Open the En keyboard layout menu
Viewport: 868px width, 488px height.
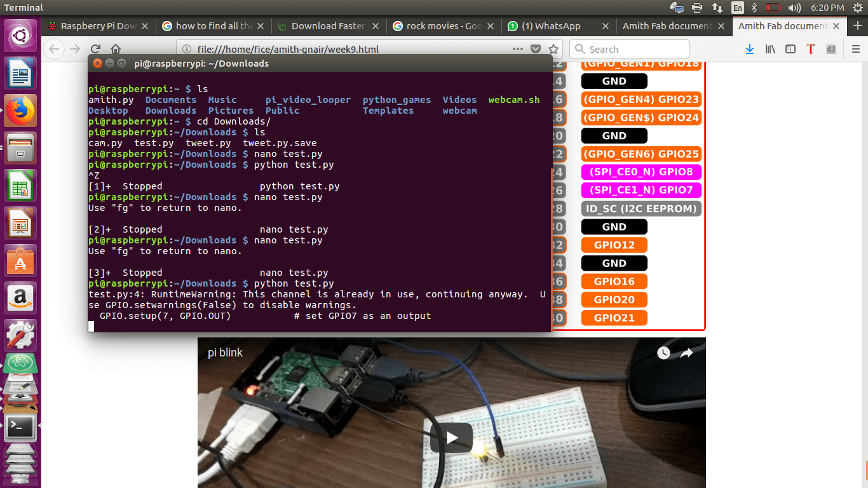pos(737,8)
